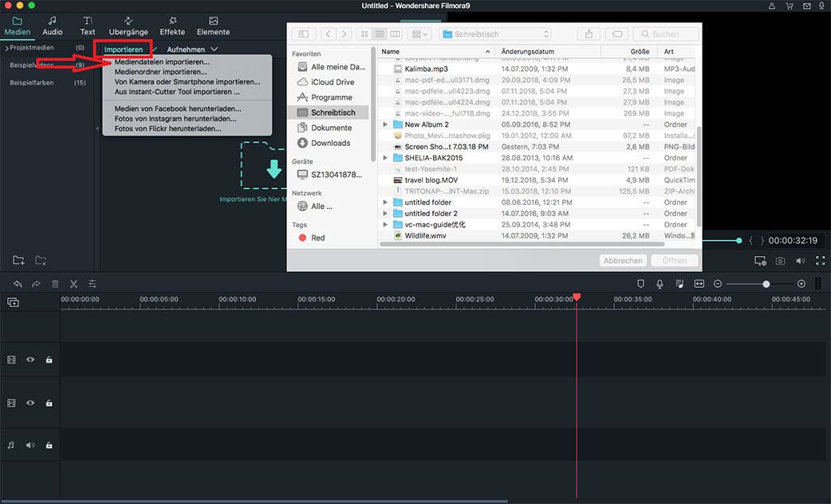Toggle the file dialog sidebar
Viewport: 831px width, 504px height.
304,34
